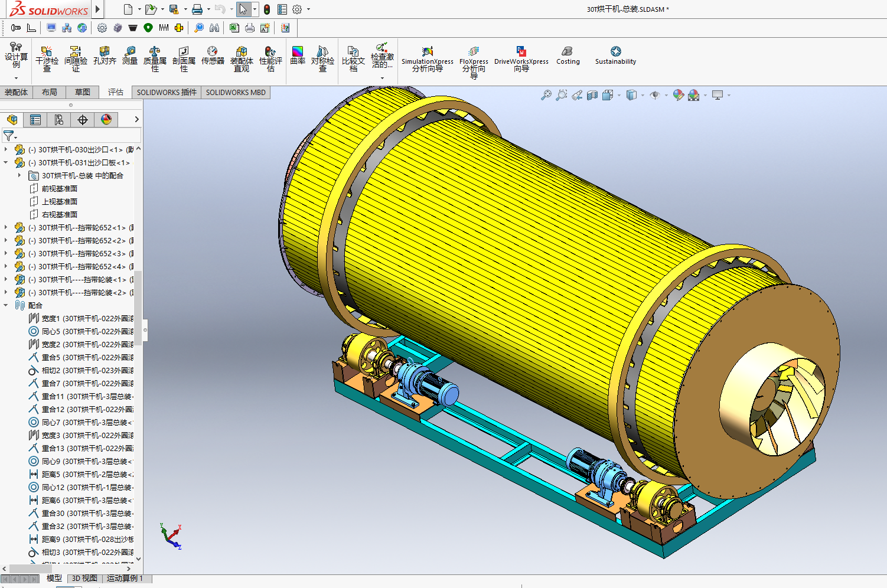Switch to the 布局 ribbon tab
This screenshot has width=887, height=588.
[50, 92]
